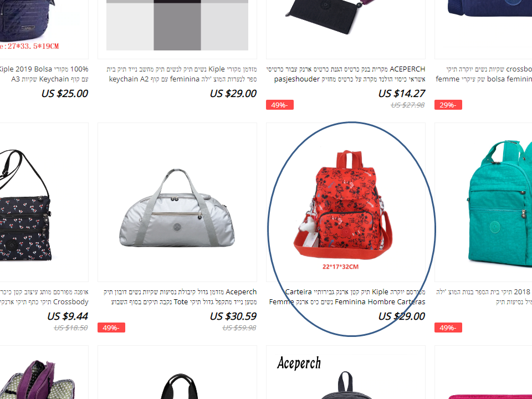Click the Kiple keychain A2 feminina title
Viewport: 532px width, 399px height.
click(182, 74)
